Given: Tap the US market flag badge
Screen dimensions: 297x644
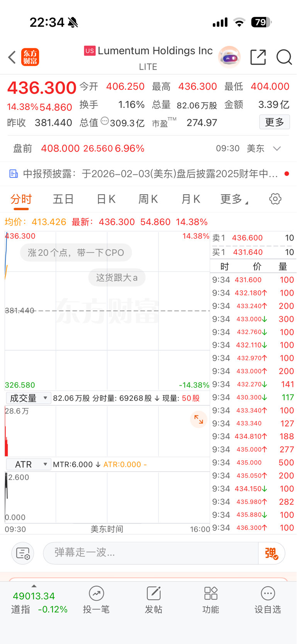Looking at the screenshot, I should coord(90,51).
